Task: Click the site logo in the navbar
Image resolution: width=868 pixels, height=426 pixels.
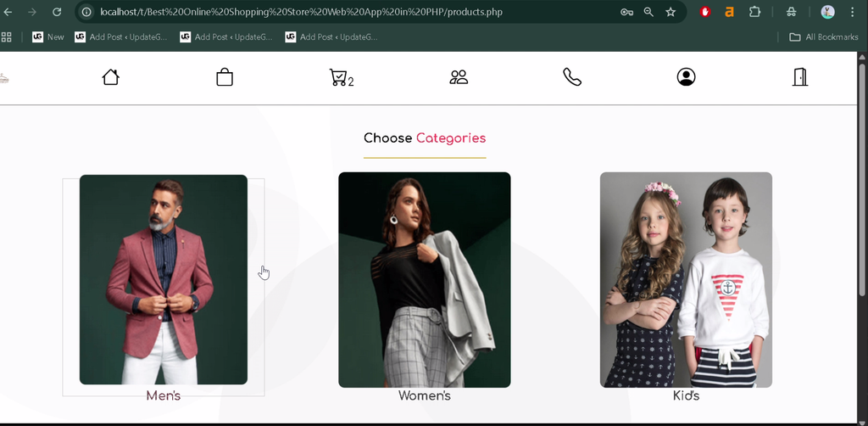Action: (4, 78)
